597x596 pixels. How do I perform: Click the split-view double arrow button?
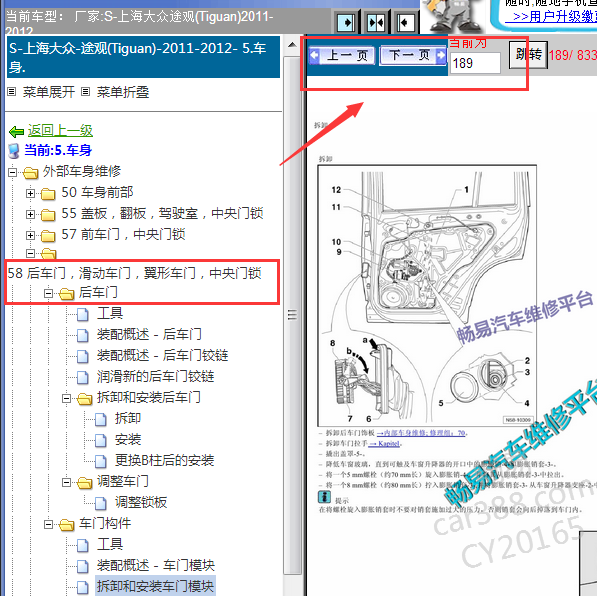pos(376,23)
